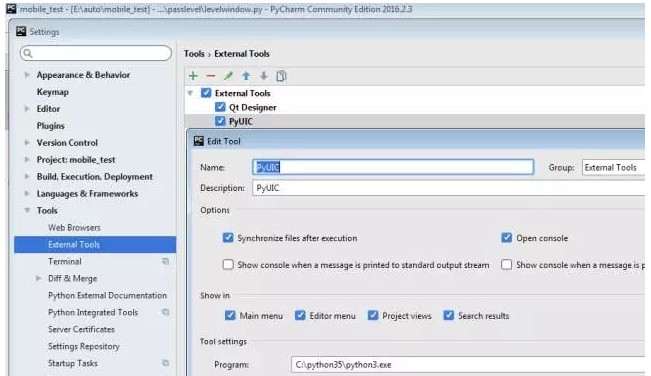The image size is (651, 376).
Task: Click the project-level icon beside Python Integrated Tools
Action: [165, 312]
